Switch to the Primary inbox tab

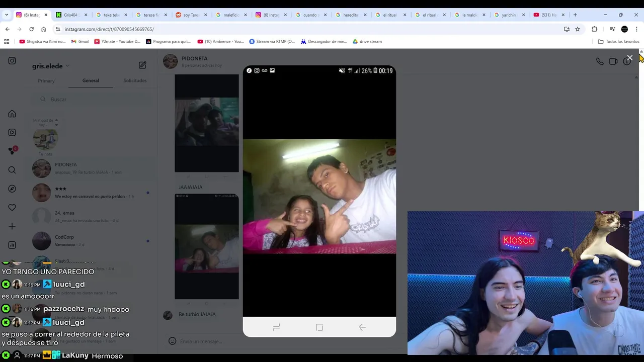46,80
